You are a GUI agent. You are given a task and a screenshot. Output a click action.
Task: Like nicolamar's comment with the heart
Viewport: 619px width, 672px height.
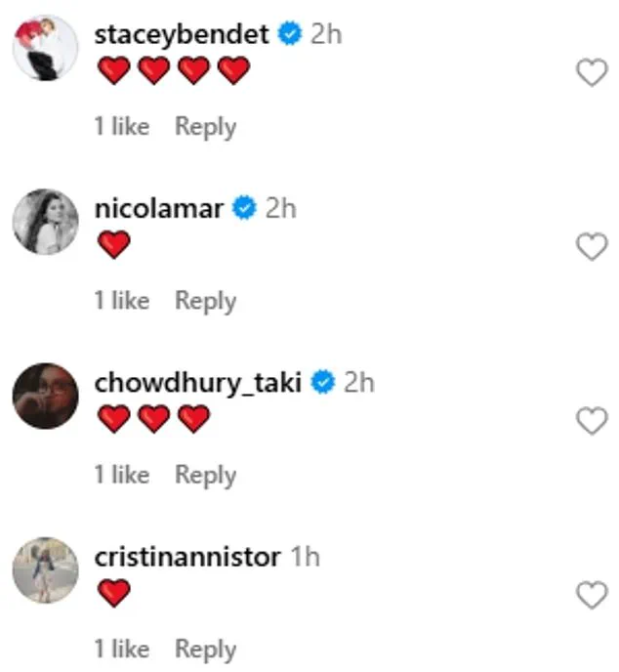pos(593,247)
